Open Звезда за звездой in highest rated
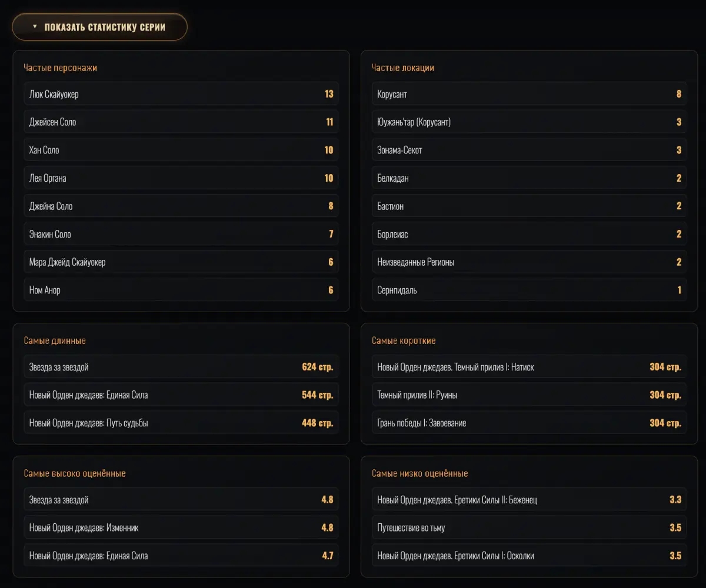 pos(181,500)
